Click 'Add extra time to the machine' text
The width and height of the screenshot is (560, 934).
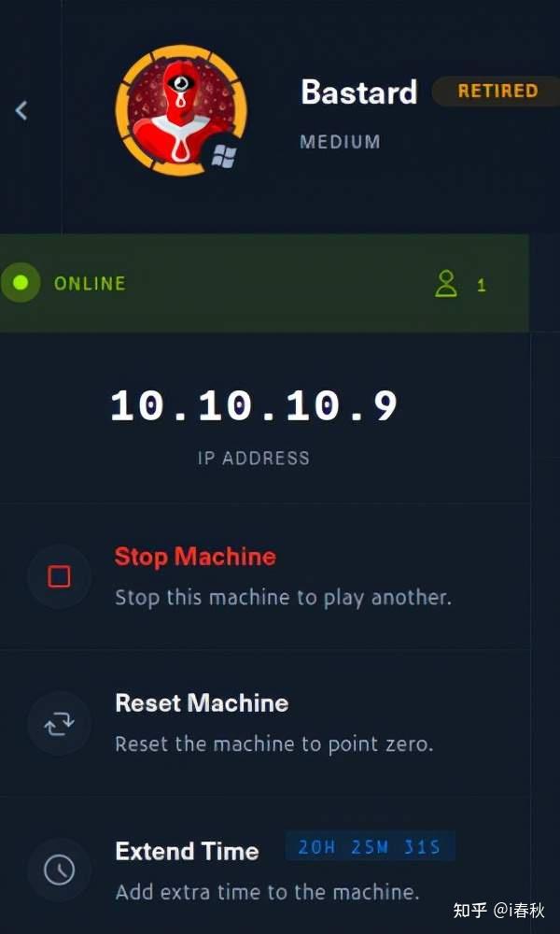(267, 892)
